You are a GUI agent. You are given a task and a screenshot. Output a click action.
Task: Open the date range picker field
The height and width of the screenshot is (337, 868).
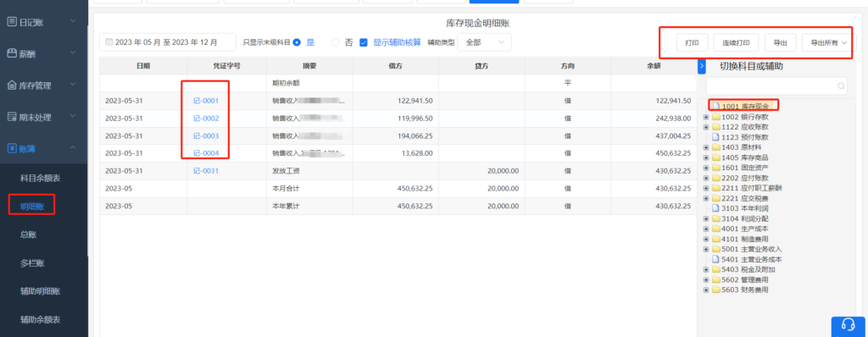coord(168,42)
